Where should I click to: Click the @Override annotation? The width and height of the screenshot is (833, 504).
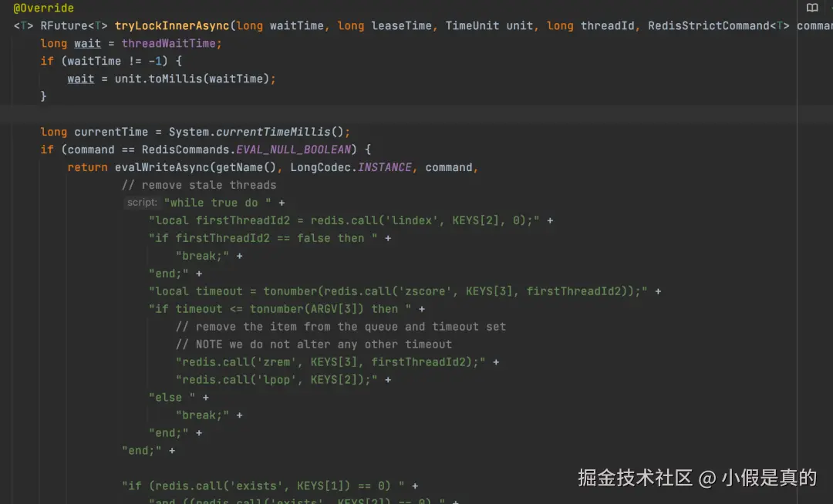(43, 8)
